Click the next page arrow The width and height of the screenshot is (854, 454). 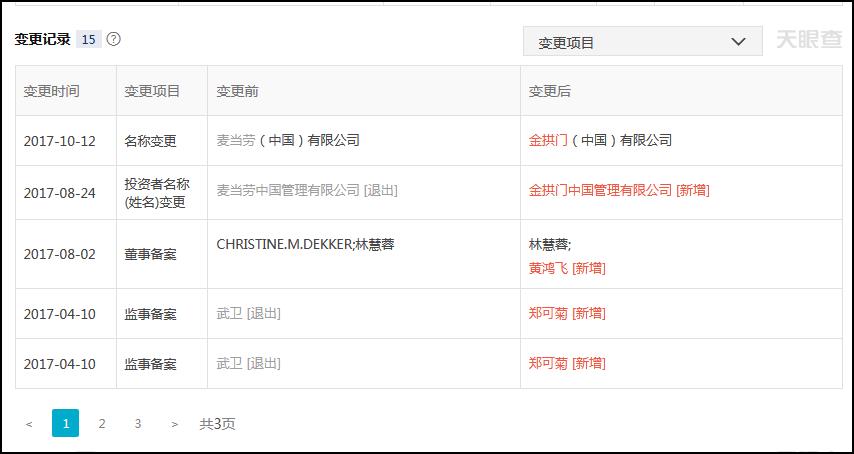click(174, 424)
